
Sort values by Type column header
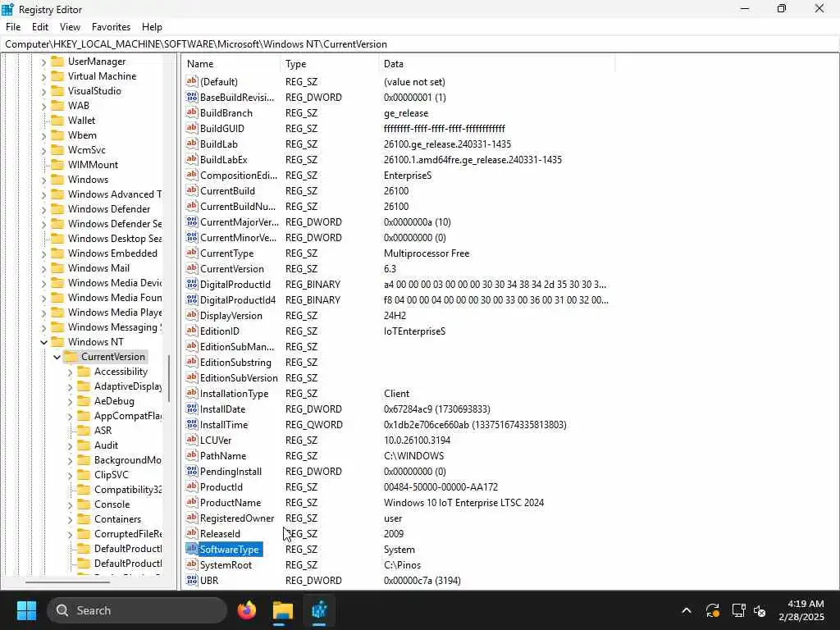pos(329,64)
